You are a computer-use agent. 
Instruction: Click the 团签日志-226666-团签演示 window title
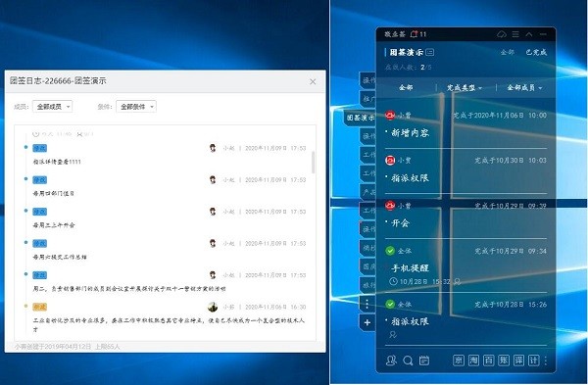coord(58,81)
